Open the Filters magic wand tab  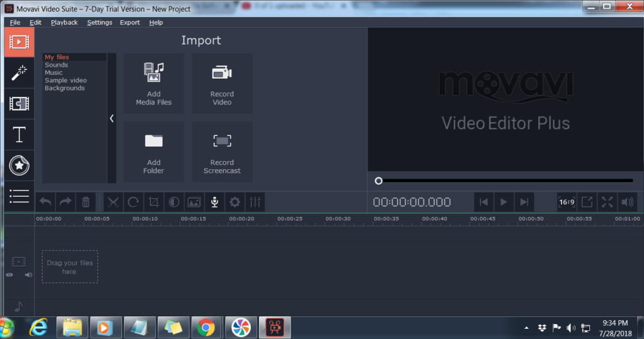point(19,73)
